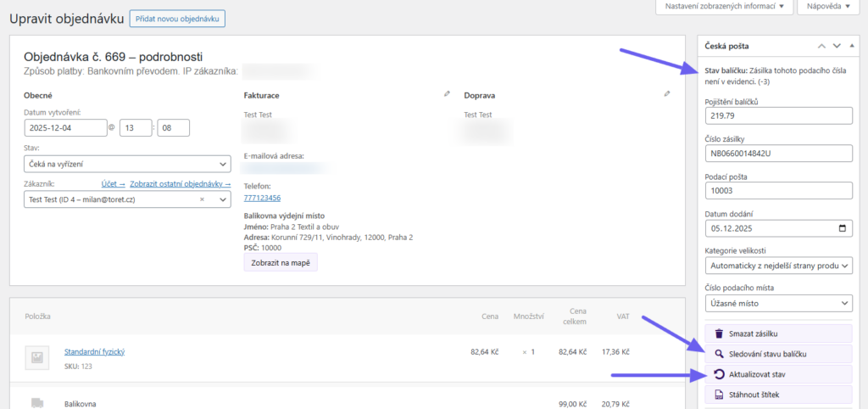
Task: Open the Nápověda help tab
Action: [x=824, y=7]
